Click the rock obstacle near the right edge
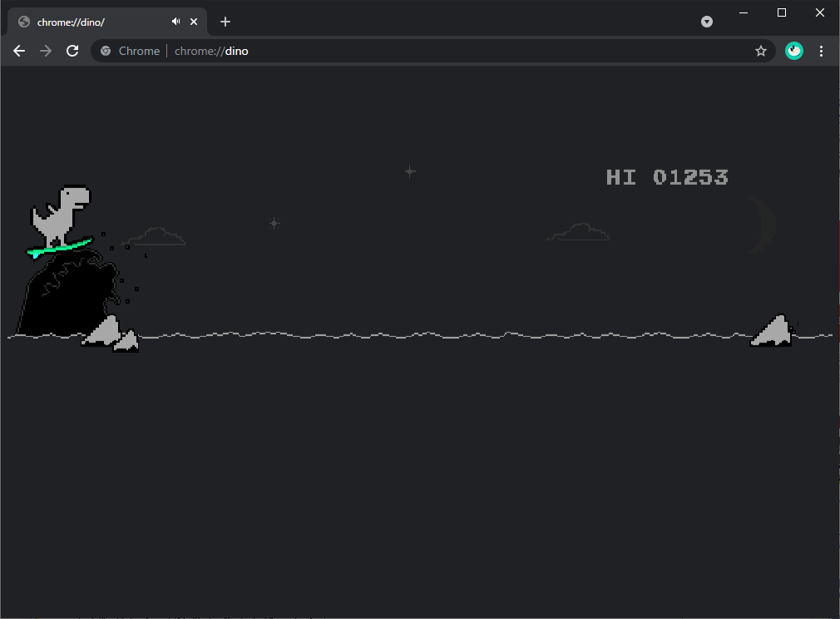 click(772, 330)
